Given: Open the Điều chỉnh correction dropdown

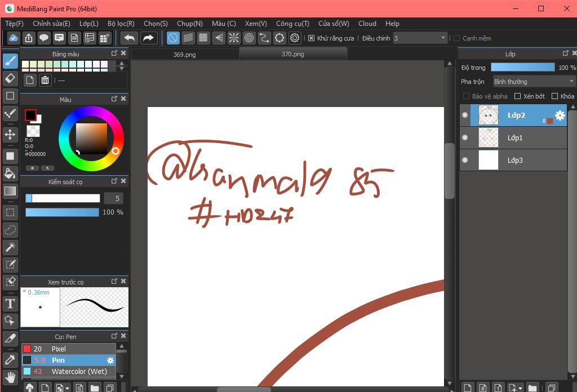Looking at the screenshot, I should tap(420, 38).
